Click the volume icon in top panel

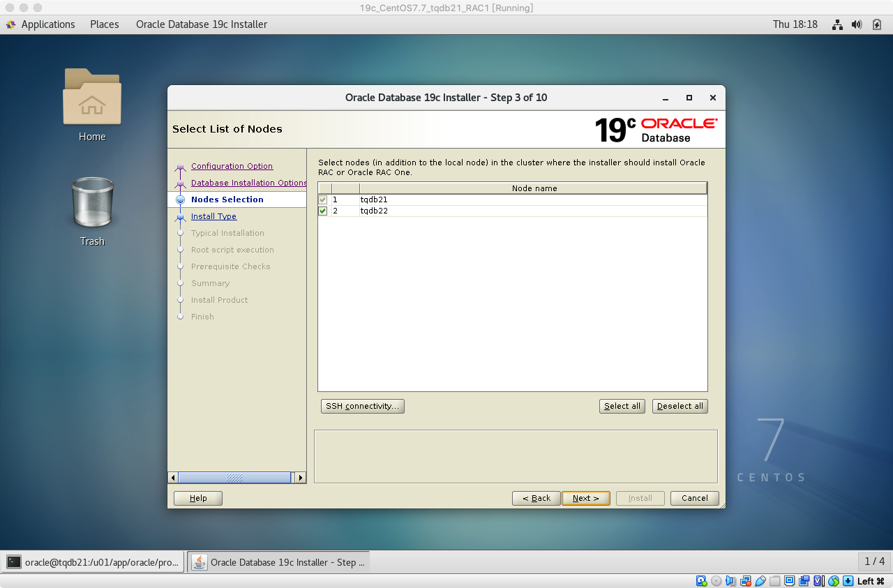[857, 24]
